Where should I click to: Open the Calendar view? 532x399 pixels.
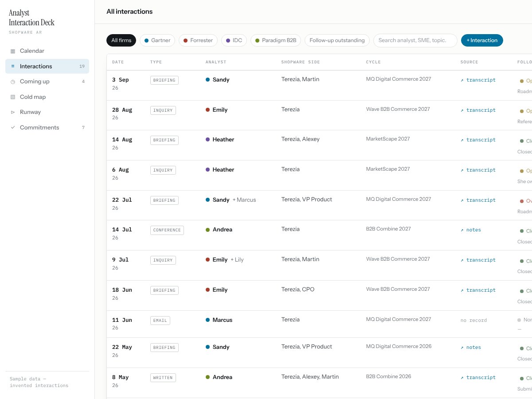pyautogui.click(x=47, y=51)
